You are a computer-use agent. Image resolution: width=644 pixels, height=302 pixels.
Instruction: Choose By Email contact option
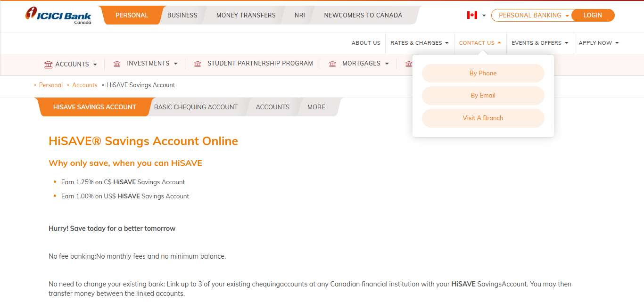click(483, 95)
